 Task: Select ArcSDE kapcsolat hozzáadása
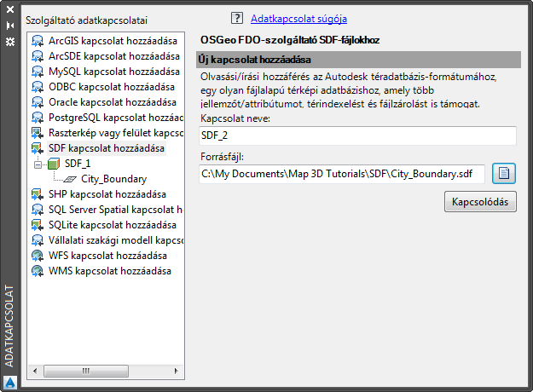pyautogui.click(x=114, y=56)
